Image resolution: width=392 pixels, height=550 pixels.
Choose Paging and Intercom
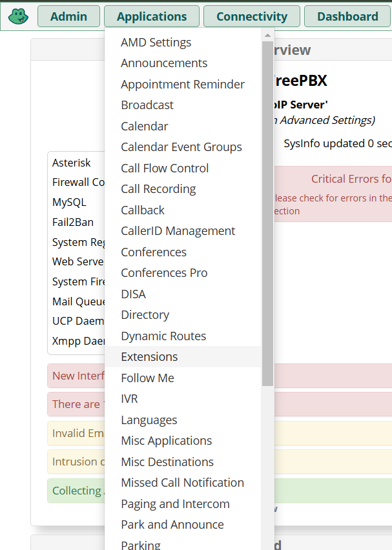coord(183,504)
